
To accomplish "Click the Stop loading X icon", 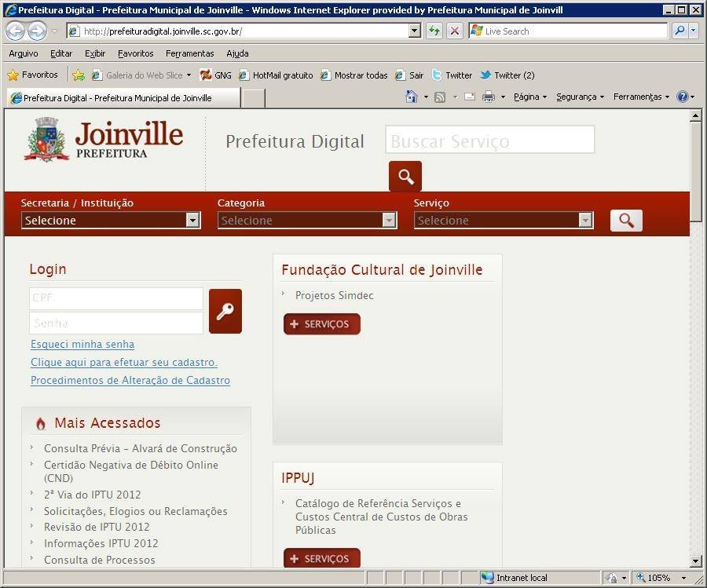I will pyautogui.click(x=455, y=31).
